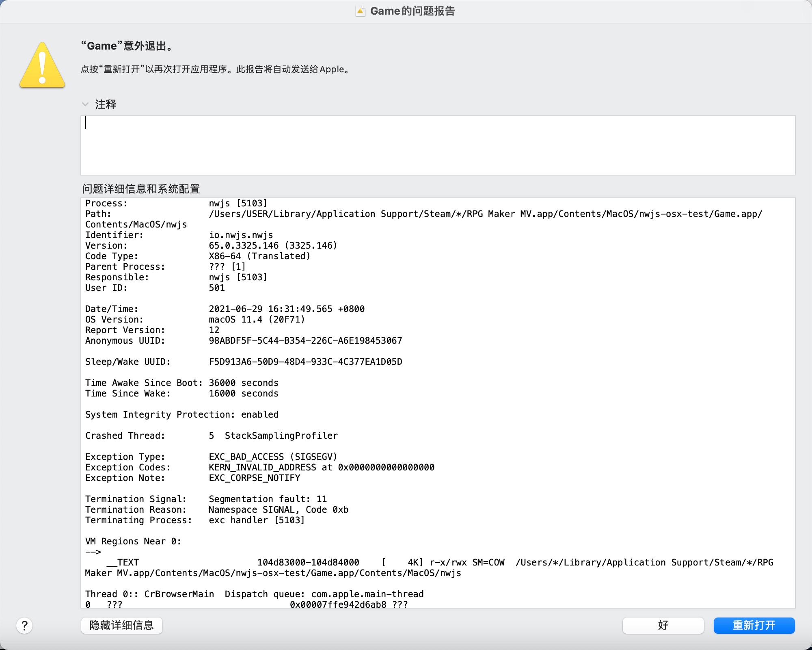Click the Version value 65.0.3325.146
The width and height of the screenshot is (812, 650).
[x=273, y=245]
